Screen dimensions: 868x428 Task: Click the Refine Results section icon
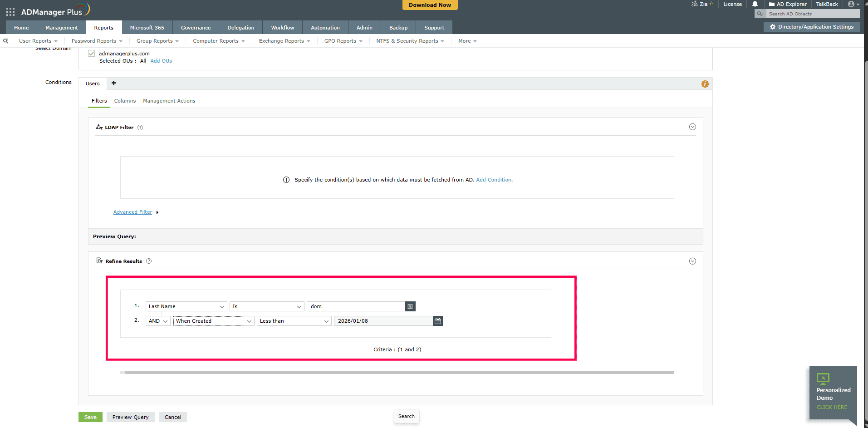tap(99, 261)
